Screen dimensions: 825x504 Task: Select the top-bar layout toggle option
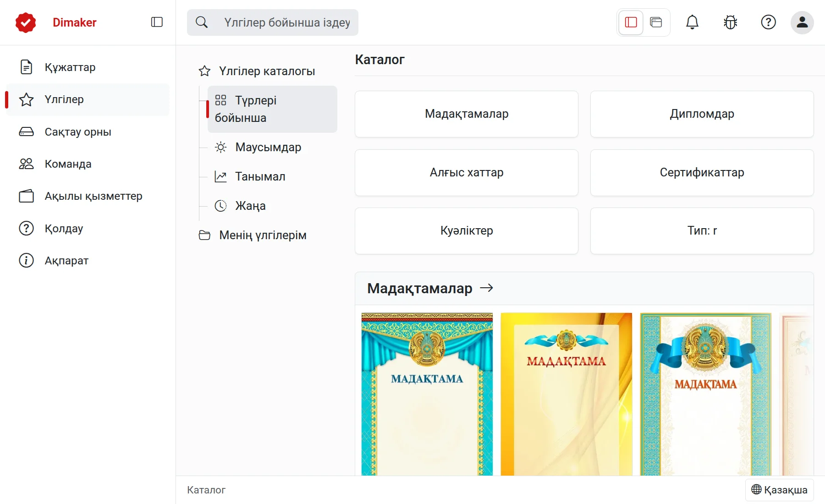tap(656, 22)
